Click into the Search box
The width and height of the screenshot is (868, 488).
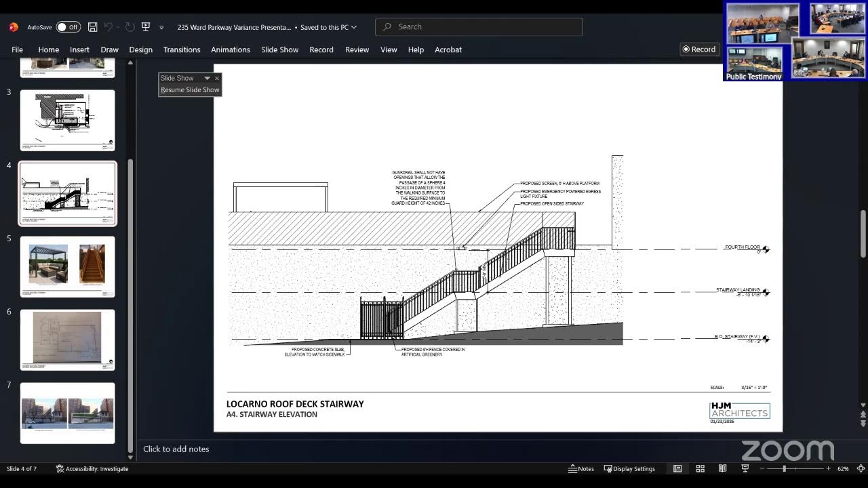coord(479,27)
